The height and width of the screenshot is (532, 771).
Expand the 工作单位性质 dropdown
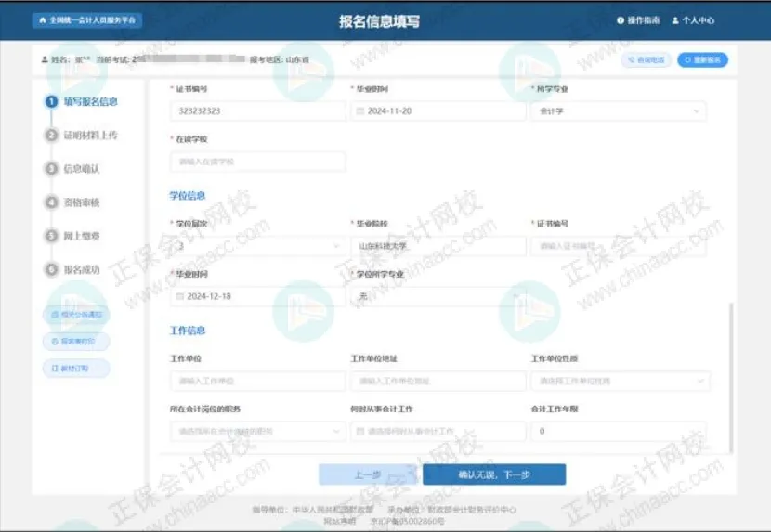point(621,381)
